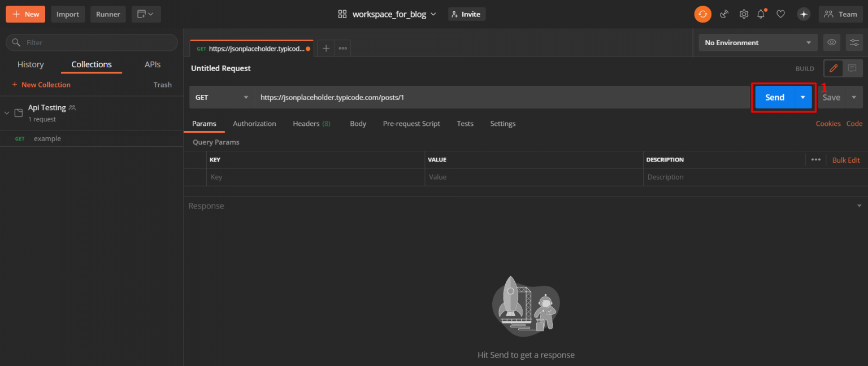868x366 pixels.
Task: Open the example GET request
Action: click(x=47, y=138)
